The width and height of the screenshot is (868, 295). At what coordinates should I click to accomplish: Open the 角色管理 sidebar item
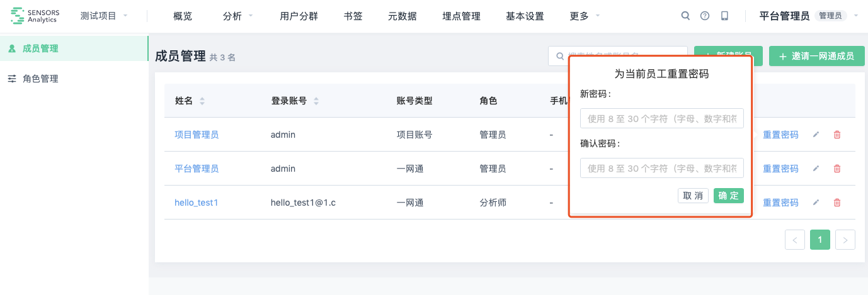point(40,79)
